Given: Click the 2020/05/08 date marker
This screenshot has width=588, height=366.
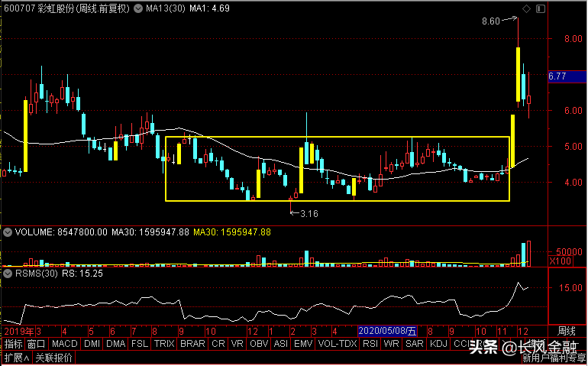Looking at the screenshot, I should click(388, 332).
